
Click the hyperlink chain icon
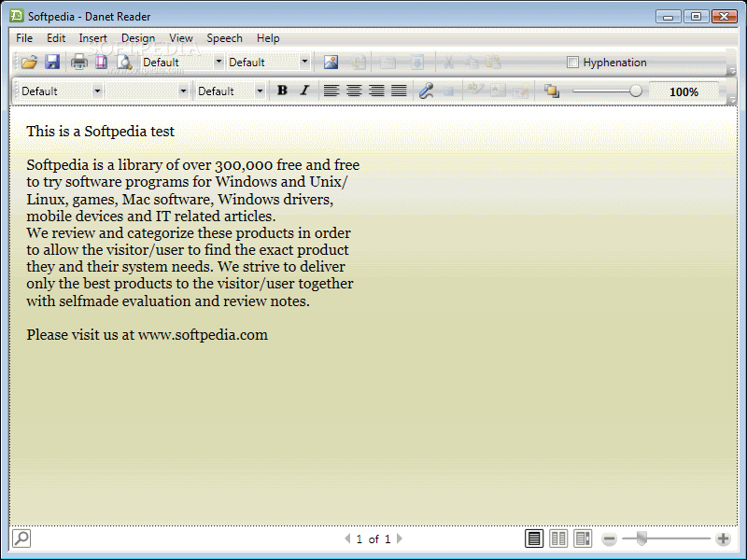pyautogui.click(x=426, y=91)
